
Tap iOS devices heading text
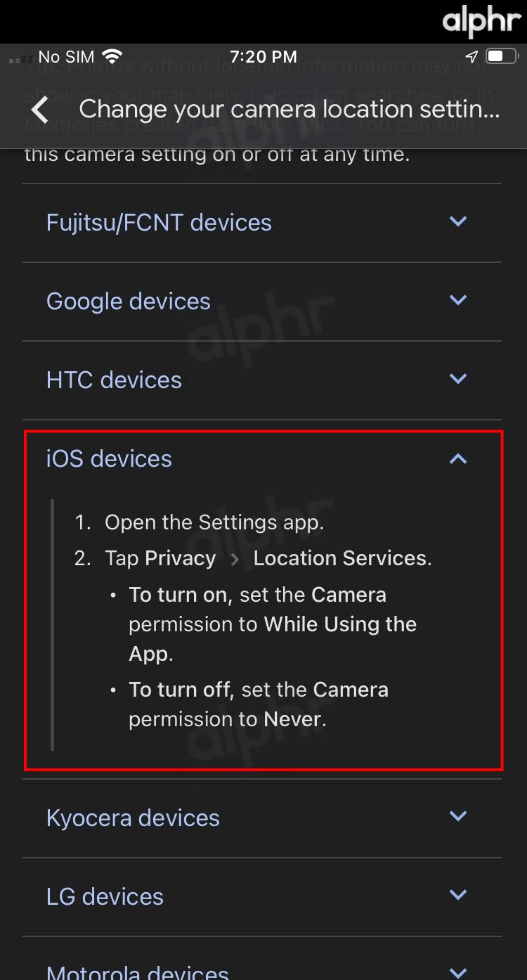pos(109,459)
